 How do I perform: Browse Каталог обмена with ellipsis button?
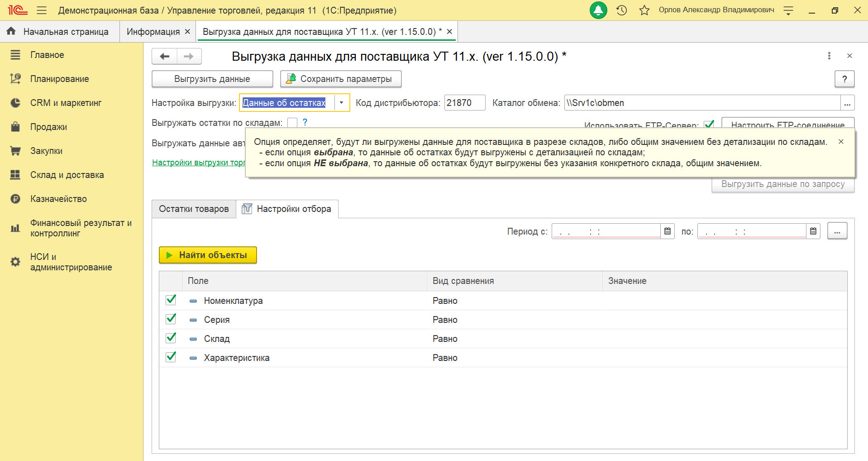[848, 103]
